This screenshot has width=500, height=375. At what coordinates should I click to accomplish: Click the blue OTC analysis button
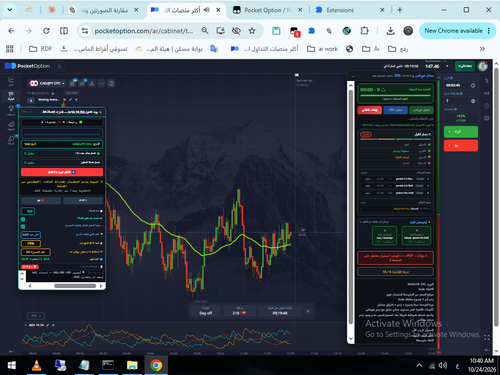(x=395, y=110)
